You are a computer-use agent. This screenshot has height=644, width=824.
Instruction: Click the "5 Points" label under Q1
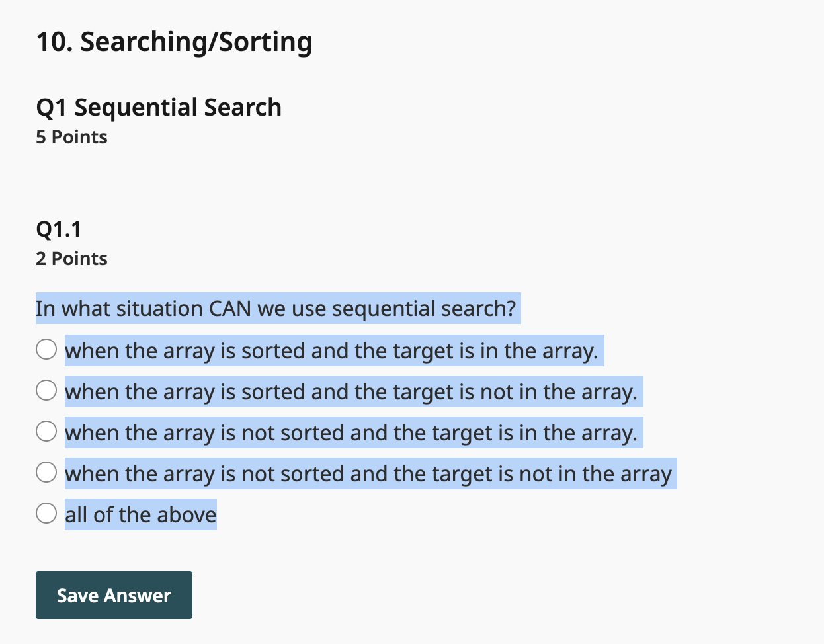click(x=71, y=137)
